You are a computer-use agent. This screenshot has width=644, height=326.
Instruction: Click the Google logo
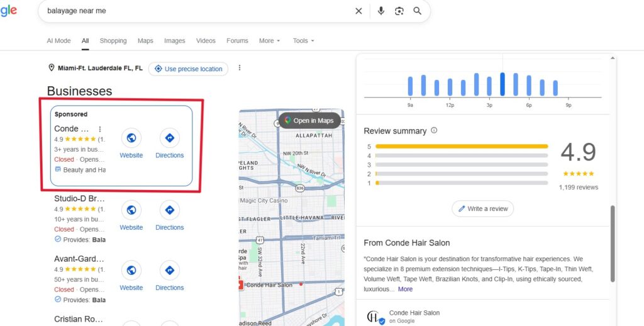coord(8,10)
